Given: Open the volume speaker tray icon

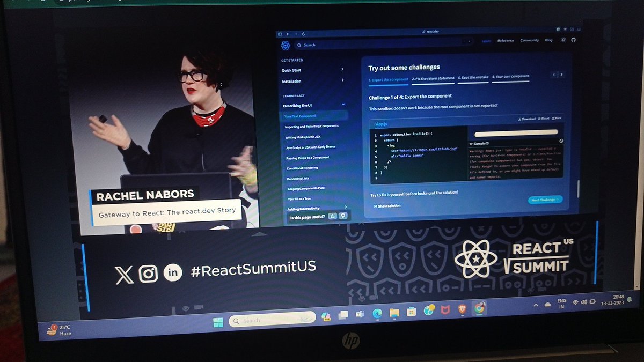Looking at the screenshot, I should tap(584, 301).
